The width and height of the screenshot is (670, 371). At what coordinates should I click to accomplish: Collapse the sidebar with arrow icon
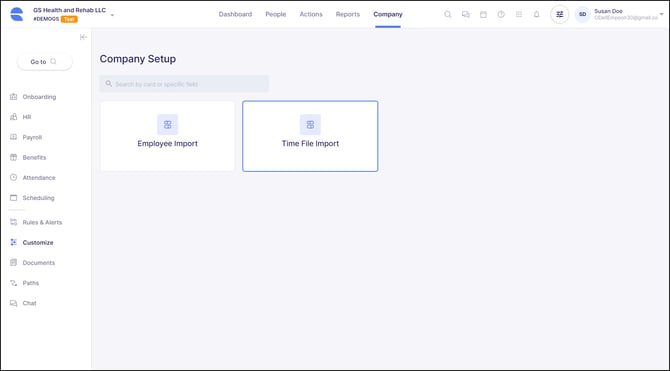(x=83, y=37)
